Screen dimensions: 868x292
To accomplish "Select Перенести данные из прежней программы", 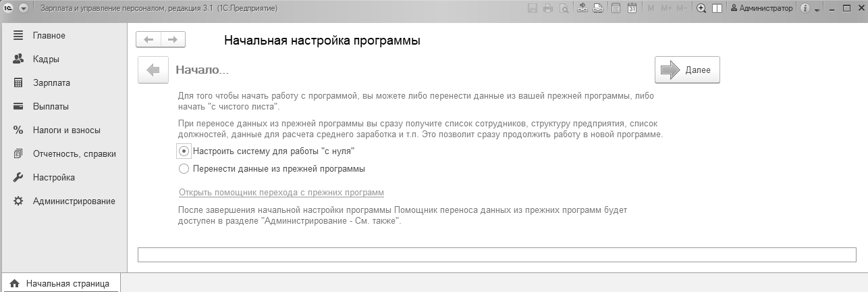I will click(x=272, y=168).
